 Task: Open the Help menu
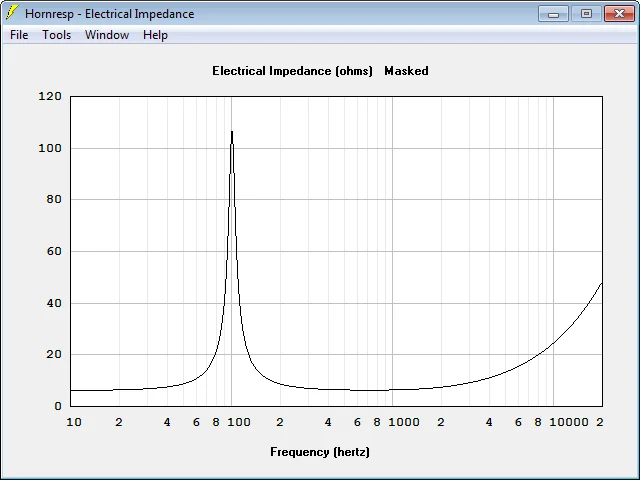[x=155, y=35]
